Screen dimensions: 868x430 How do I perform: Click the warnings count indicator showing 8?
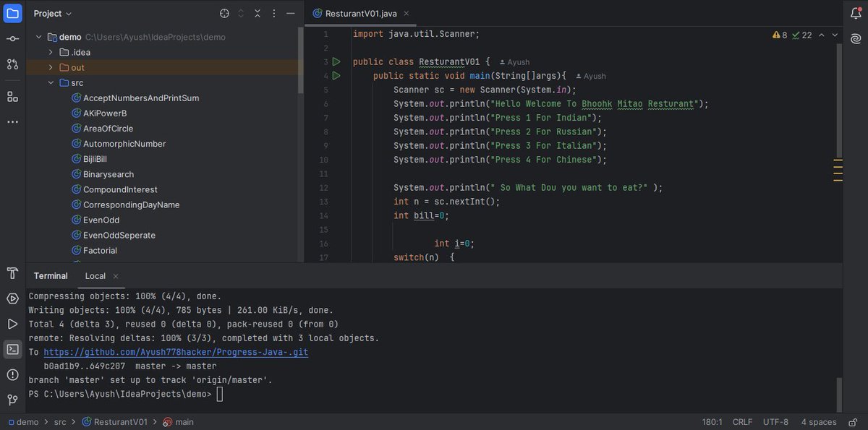click(780, 35)
